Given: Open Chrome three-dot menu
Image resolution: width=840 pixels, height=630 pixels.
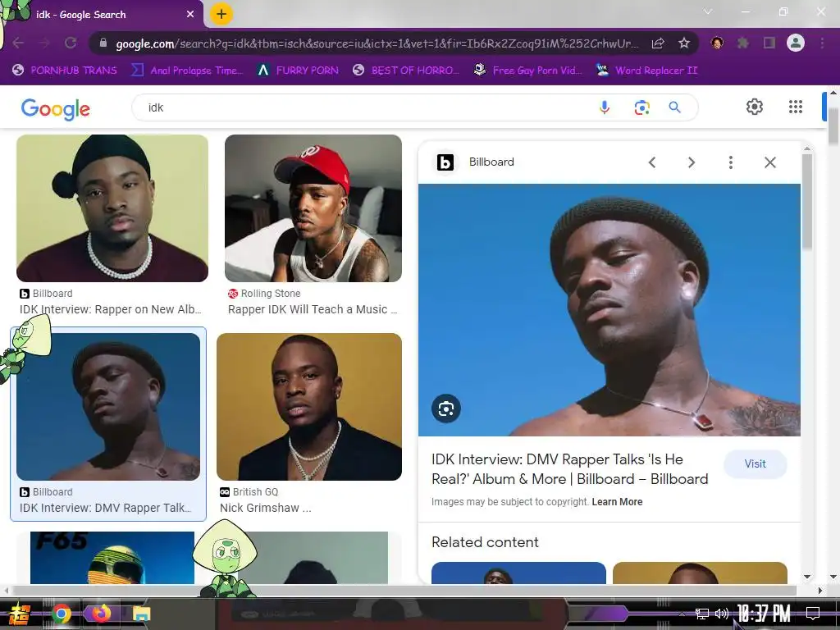Looking at the screenshot, I should pyautogui.click(x=822, y=43).
